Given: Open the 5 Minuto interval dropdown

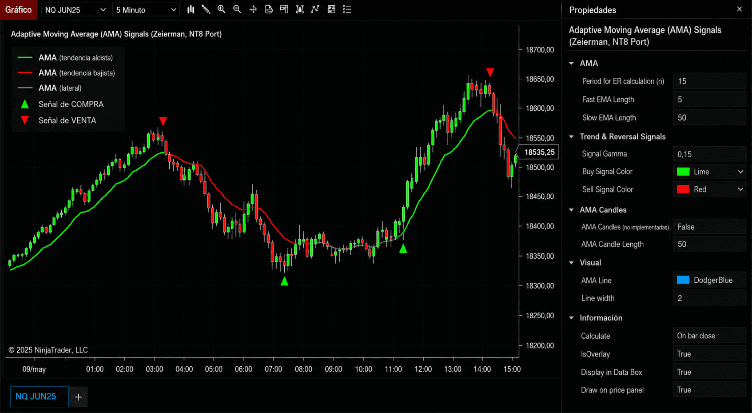Looking at the screenshot, I should coord(146,10).
